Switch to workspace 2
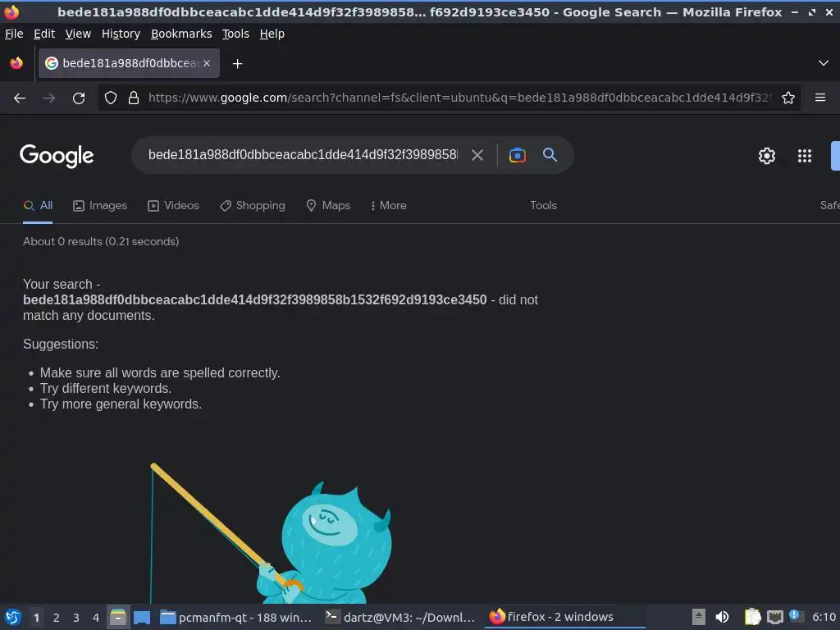The width and height of the screenshot is (840, 630). coord(57,618)
